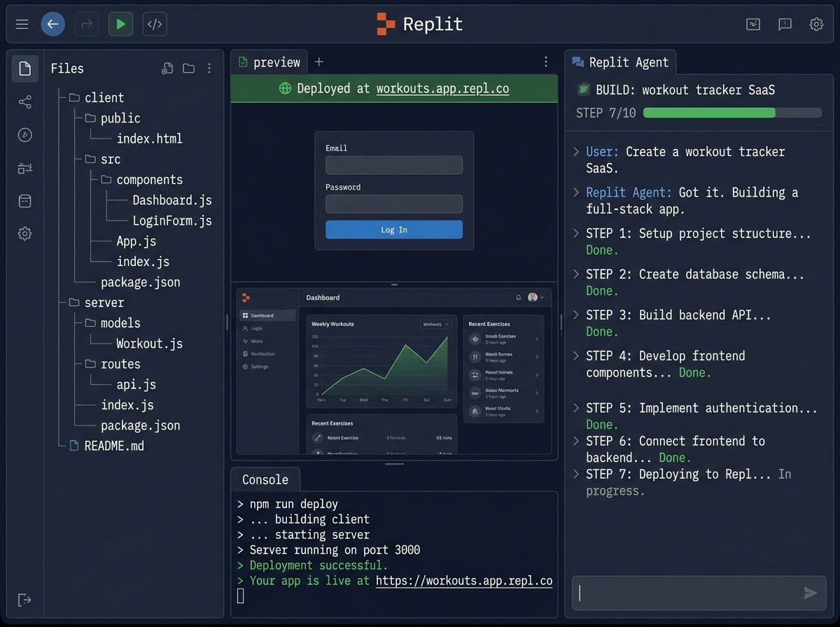The width and height of the screenshot is (840, 627).
Task: Open Login item in preview sidebar
Action: (x=253, y=328)
